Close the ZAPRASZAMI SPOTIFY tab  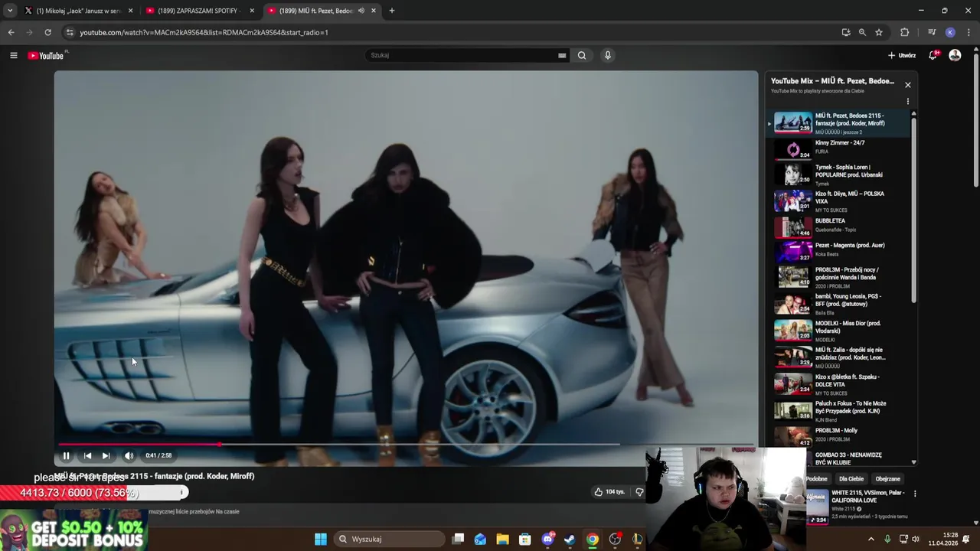tap(252, 11)
